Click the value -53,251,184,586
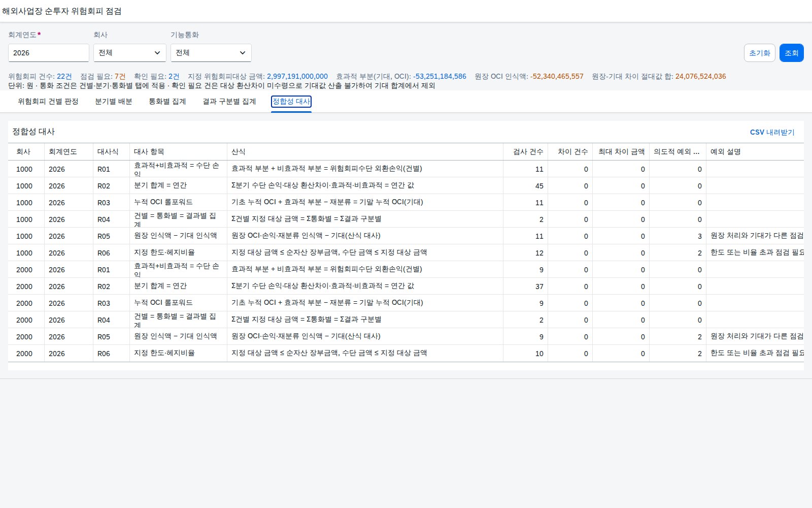Viewport: 812px width, 508px height. pos(439,76)
